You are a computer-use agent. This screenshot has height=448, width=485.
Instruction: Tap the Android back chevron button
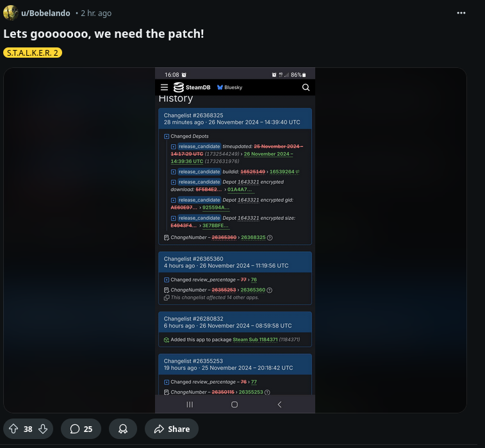coord(279,404)
